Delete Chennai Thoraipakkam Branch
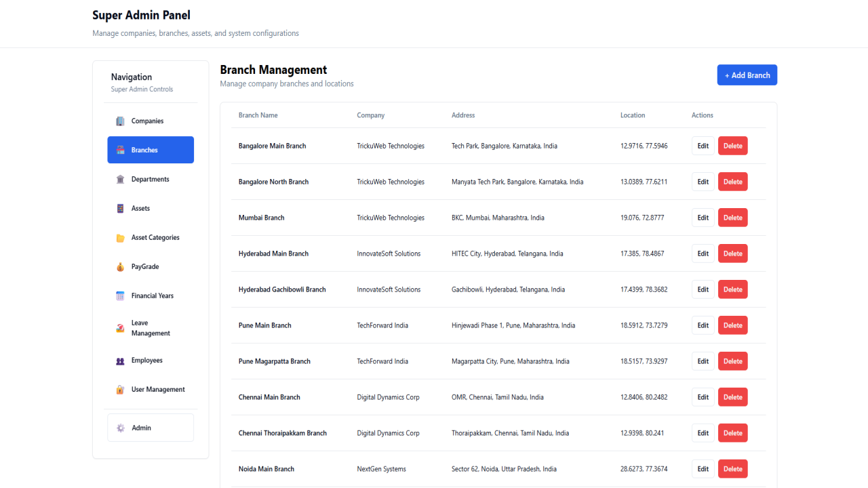Screen dimensions: 868x488 (733, 433)
